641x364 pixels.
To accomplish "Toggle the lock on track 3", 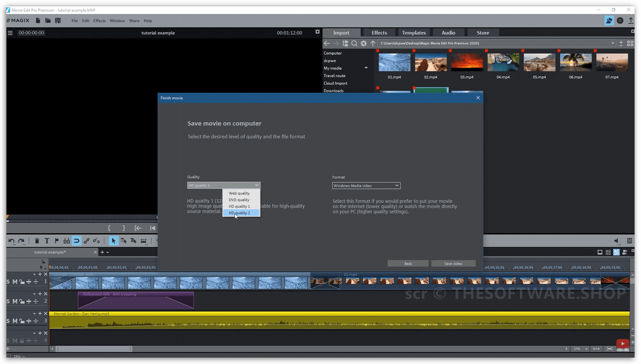I will point(22,321).
